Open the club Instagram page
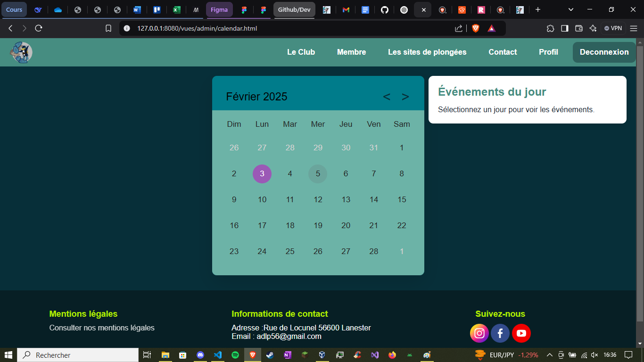The image size is (644, 362). coord(479,333)
